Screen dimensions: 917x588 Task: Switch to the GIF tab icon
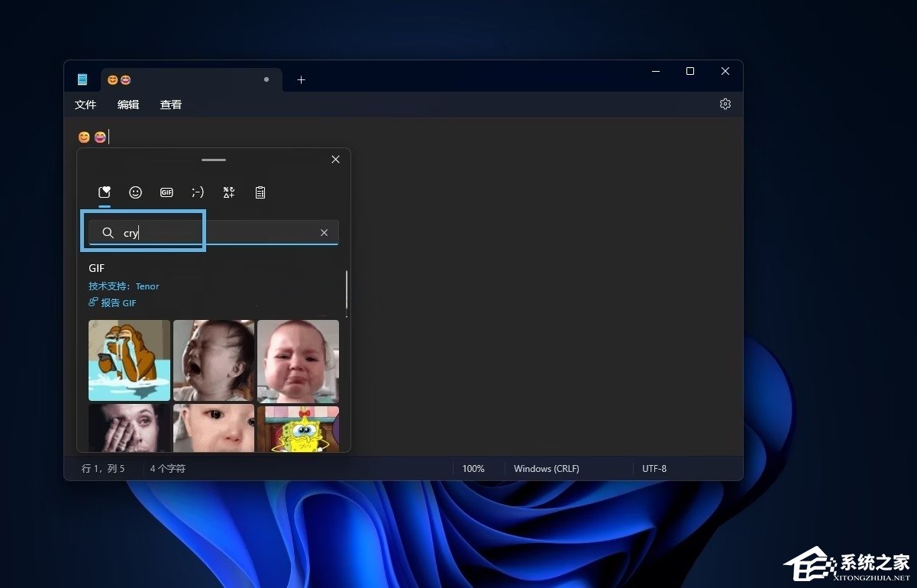(166, 192)
